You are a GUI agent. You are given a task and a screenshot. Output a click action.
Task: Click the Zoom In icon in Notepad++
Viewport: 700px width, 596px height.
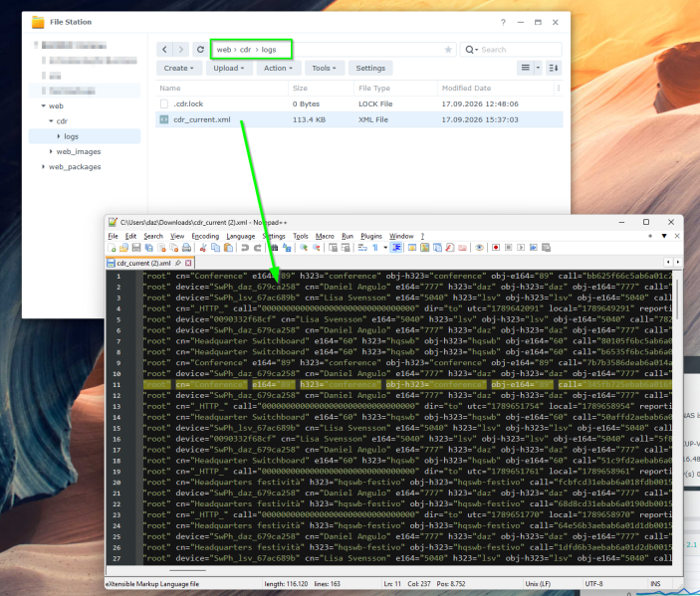click(303, 248)
